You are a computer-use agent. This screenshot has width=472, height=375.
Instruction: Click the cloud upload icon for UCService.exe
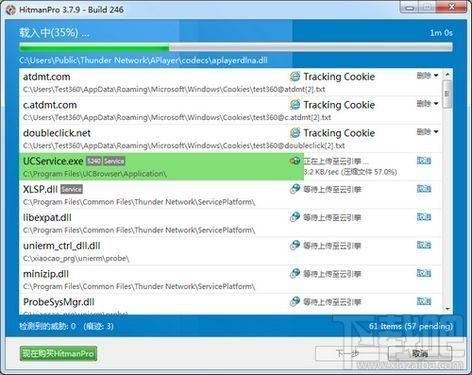(295, 161)
